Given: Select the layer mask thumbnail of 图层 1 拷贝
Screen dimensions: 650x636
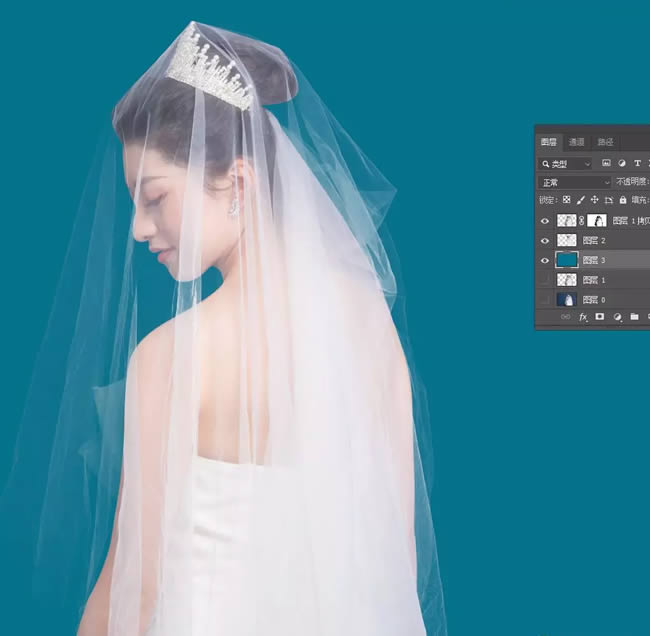Looking at the screenshot, I should (x=597, y=221).
